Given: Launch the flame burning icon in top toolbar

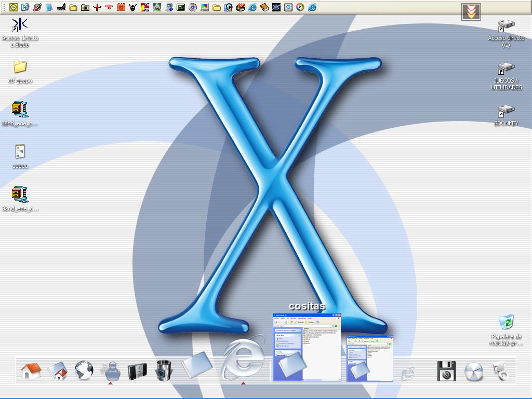Looking at the screenshot, I should click(240, 7).
